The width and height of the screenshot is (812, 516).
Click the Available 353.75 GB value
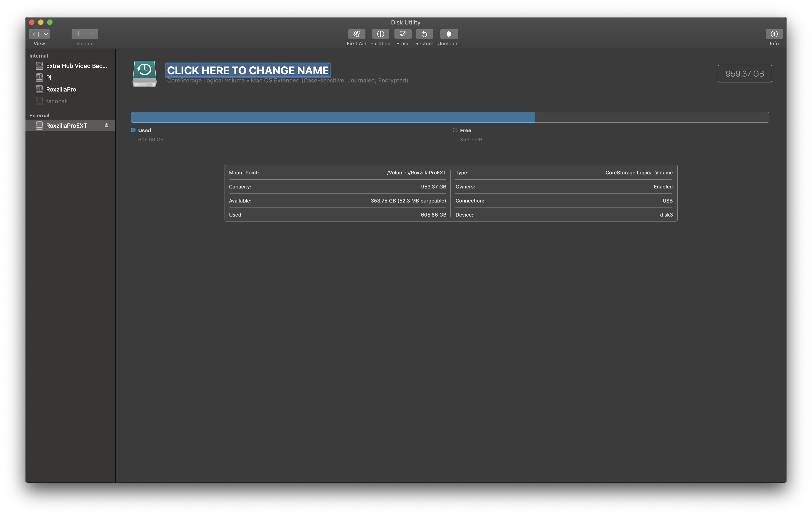click(408, 200)
